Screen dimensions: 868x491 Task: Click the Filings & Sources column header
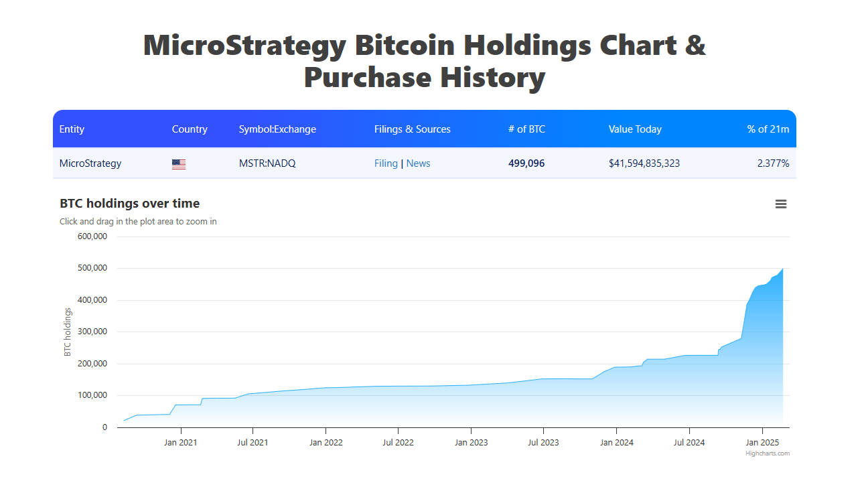point(413,129)
